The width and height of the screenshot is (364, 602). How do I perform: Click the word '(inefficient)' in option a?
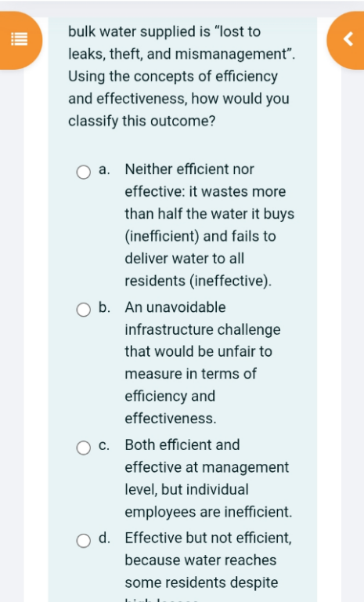162,236
